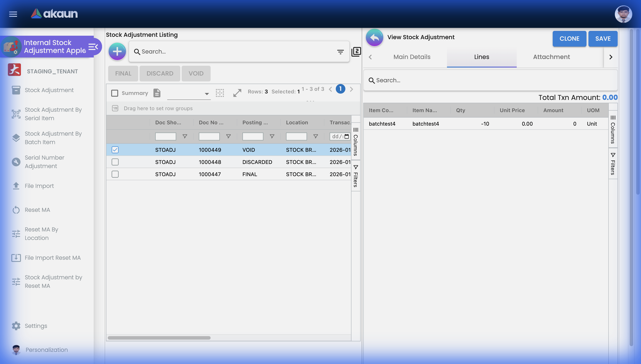Click the back arrow beside View Stock Adjustment
Viewport: 641px width, 364px height.
click(374, 37)
